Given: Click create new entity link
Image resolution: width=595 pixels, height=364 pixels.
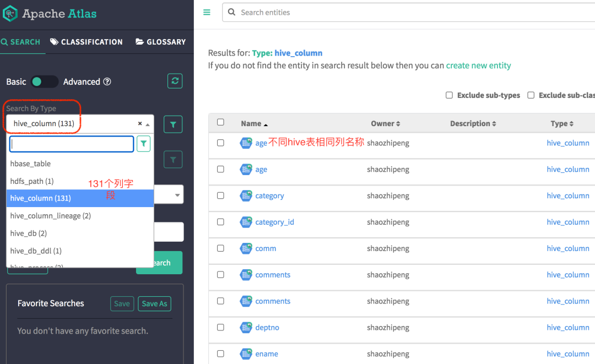Looking at the screenshot, I should click(479, 66).
